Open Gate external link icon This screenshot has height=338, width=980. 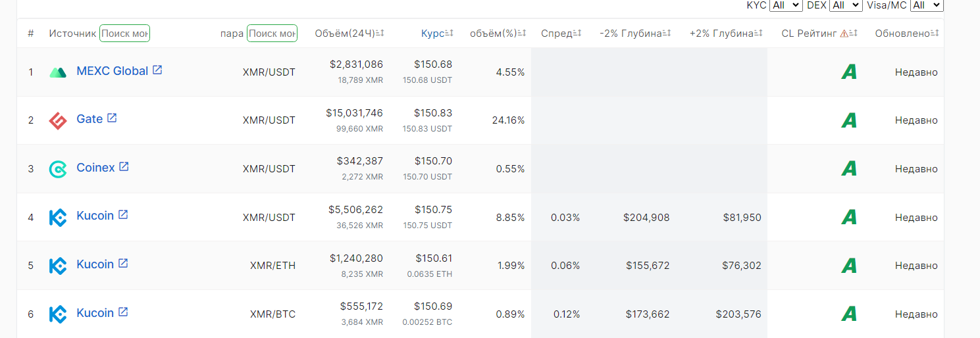pos(112,118)
